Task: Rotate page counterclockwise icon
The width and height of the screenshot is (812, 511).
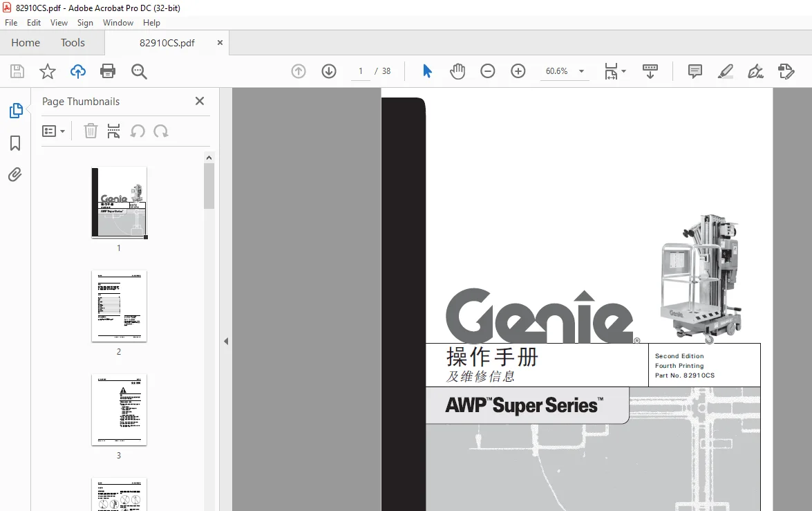Action: pos(138,131)
